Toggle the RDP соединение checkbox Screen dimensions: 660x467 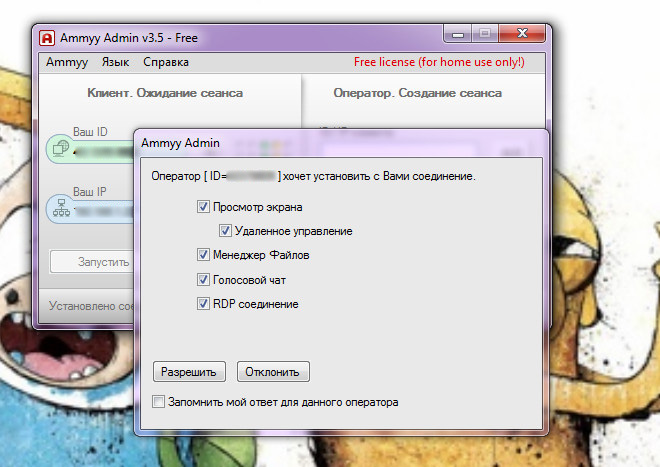203,304
